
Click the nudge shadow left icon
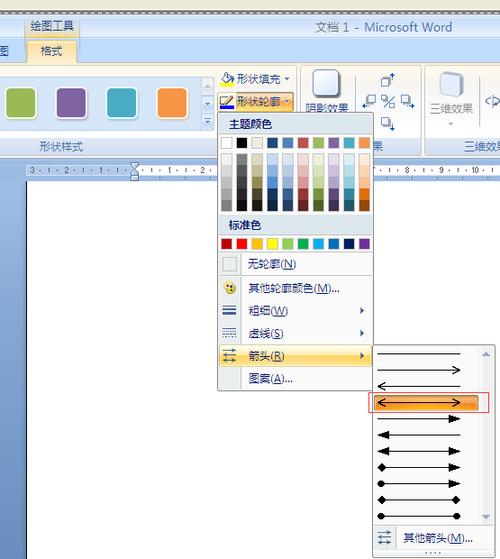coord(369,101)
